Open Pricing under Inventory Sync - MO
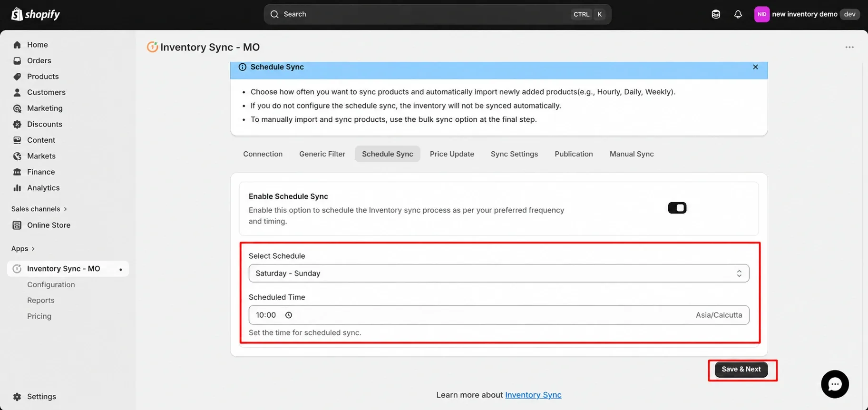Image resolution: width=868 pixels, height=410 pixels. point(39,316)
